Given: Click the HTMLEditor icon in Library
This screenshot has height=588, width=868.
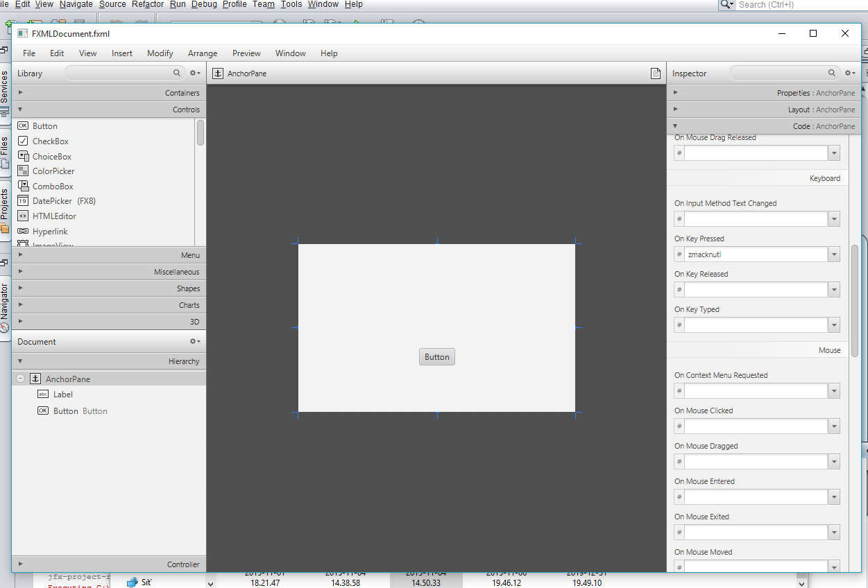Looking at the screenshot, I should point(23,216).
